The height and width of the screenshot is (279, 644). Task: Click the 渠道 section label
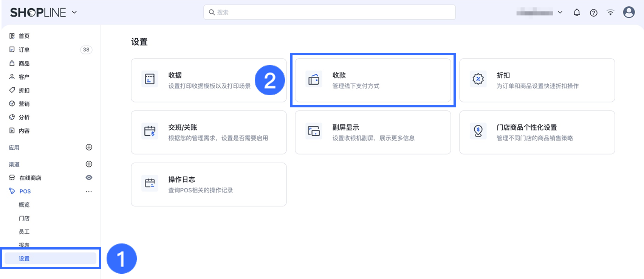(x=14, y=164)
